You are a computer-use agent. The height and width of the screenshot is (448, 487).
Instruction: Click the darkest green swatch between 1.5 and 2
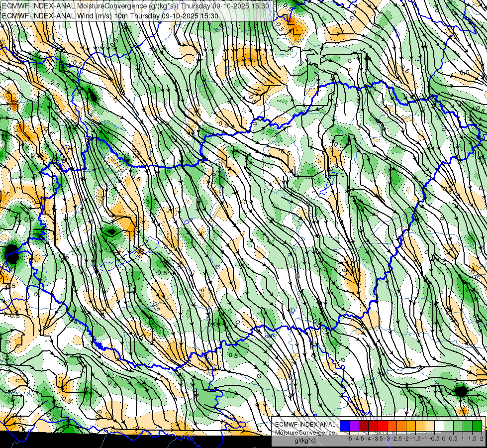pyautogui.click(x=477, y=426)
